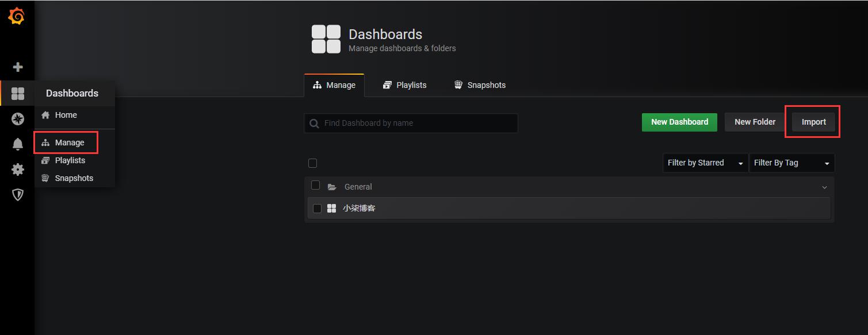Click the Import button
This screenshot has width=868, height=335.
click(x=813, y=122)
